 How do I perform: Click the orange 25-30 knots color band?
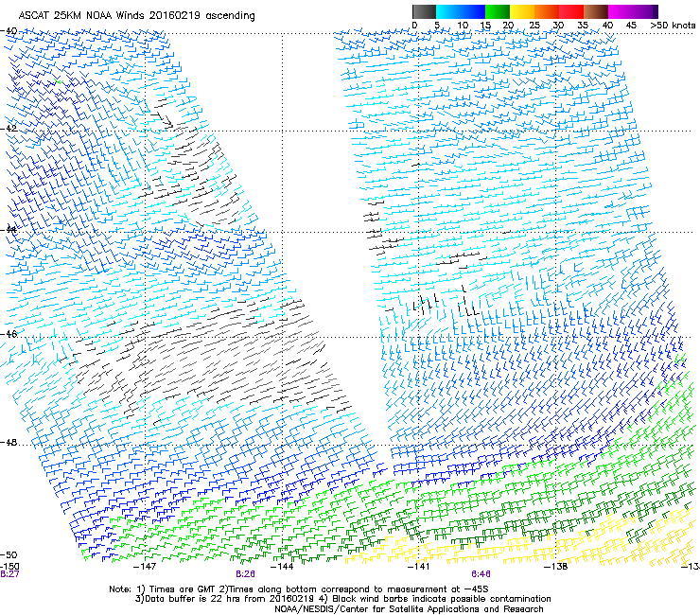point(547,11)
